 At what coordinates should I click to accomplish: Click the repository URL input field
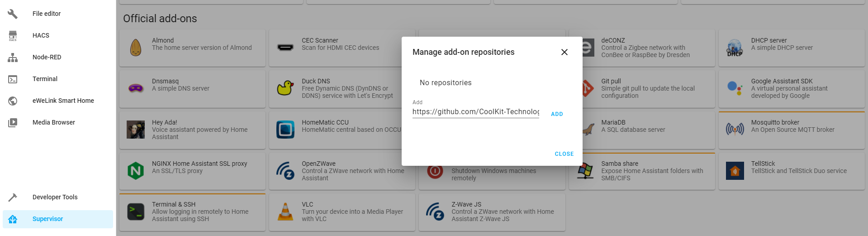[x=475, y=112]
